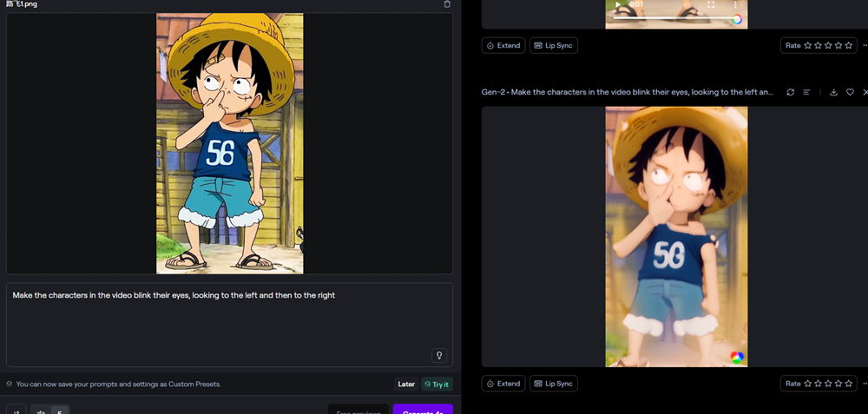Click the uploaded Luffy source image
Viewport: 868px width, 414px height.
230,144
